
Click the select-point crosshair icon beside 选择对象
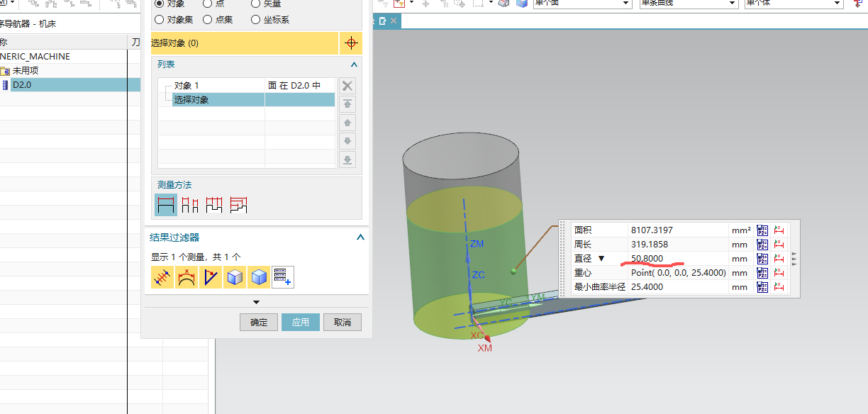(x=350, y=43)
